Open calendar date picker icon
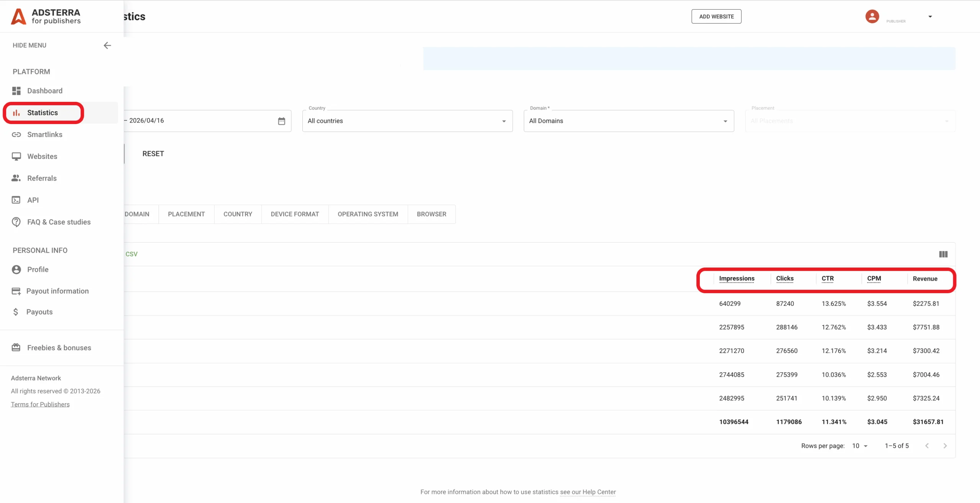 click(281, 121)
